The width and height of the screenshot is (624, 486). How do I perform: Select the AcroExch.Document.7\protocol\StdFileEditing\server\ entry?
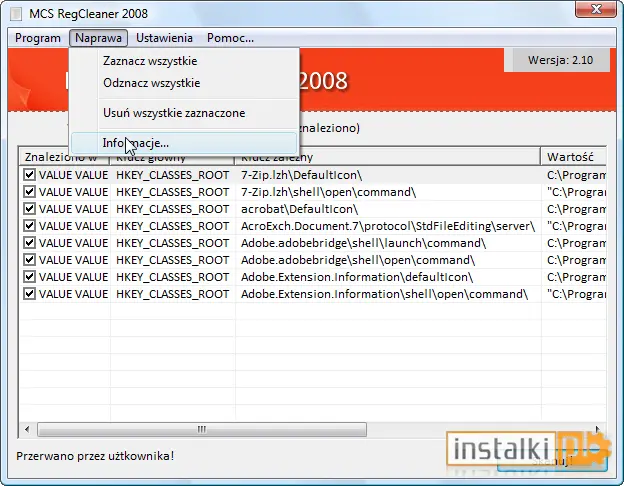pos(388,226)
